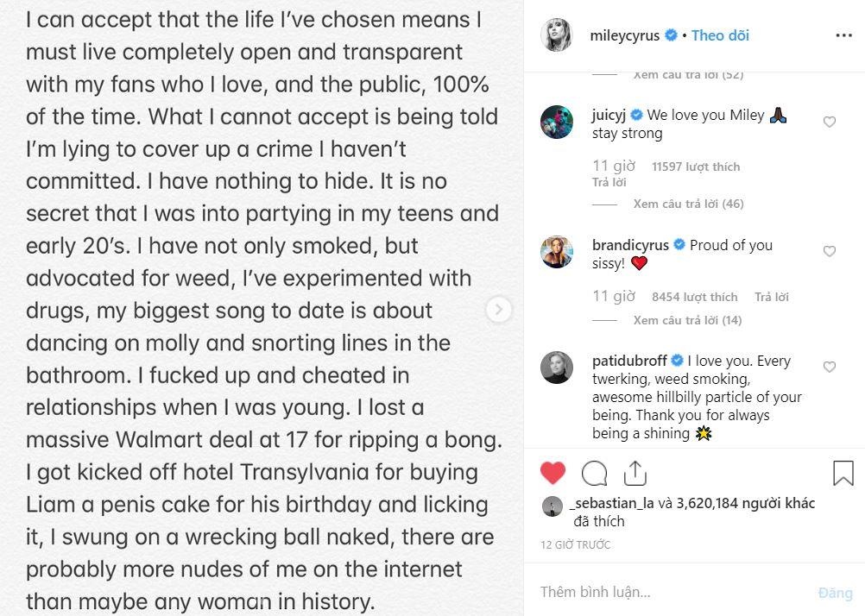Like juicyj's comment with heart
865x616 pixels.
point(830,123)
